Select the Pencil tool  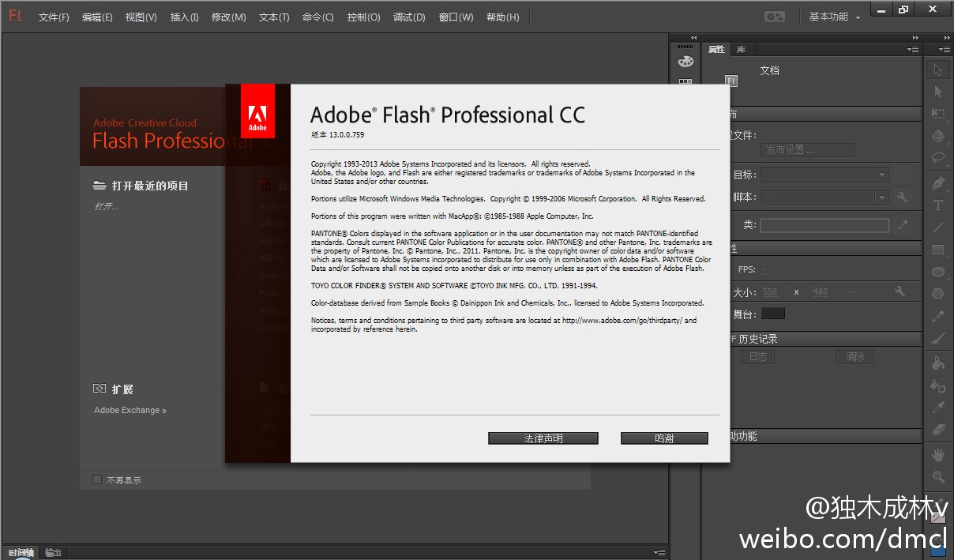pos(938,316)
